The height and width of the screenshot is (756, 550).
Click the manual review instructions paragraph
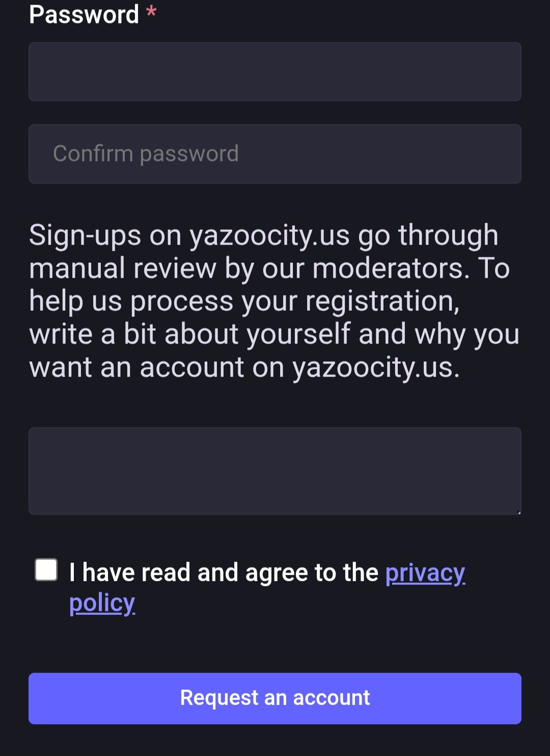274,301
